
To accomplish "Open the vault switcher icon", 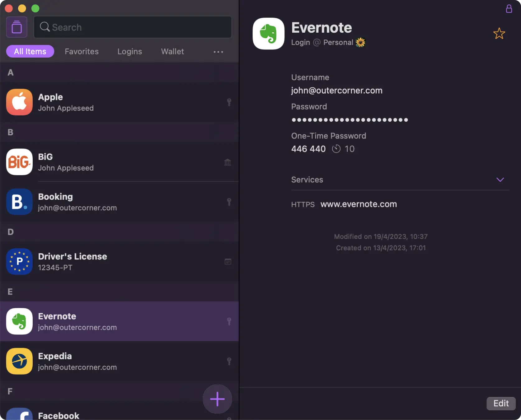I will (17, 27).
